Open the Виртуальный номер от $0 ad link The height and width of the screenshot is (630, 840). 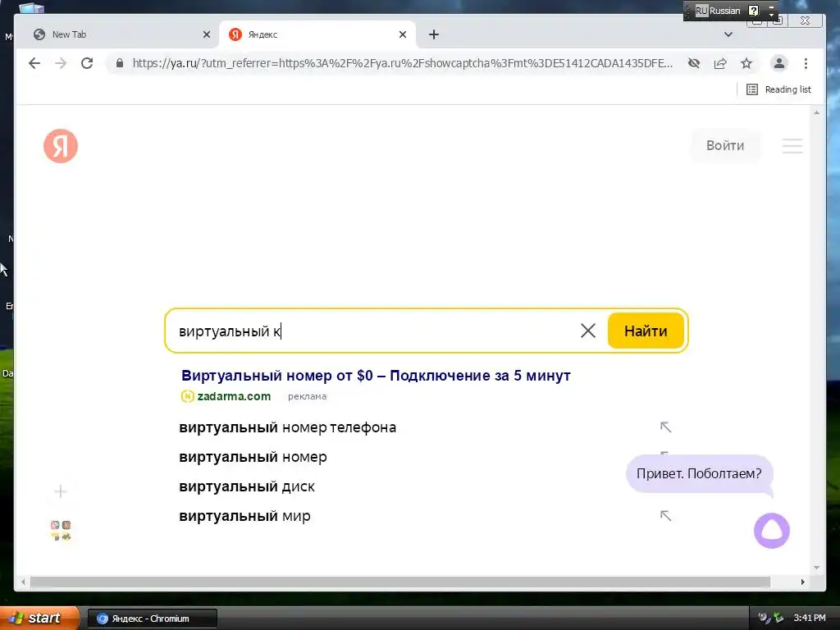(376, 376)
